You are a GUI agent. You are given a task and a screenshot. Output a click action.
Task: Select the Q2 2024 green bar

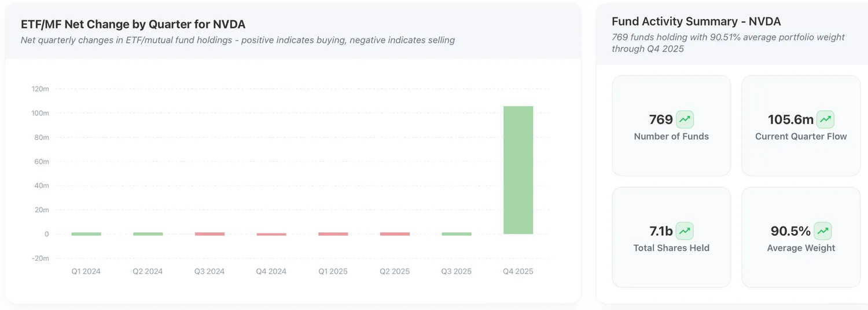click(148, 234)
